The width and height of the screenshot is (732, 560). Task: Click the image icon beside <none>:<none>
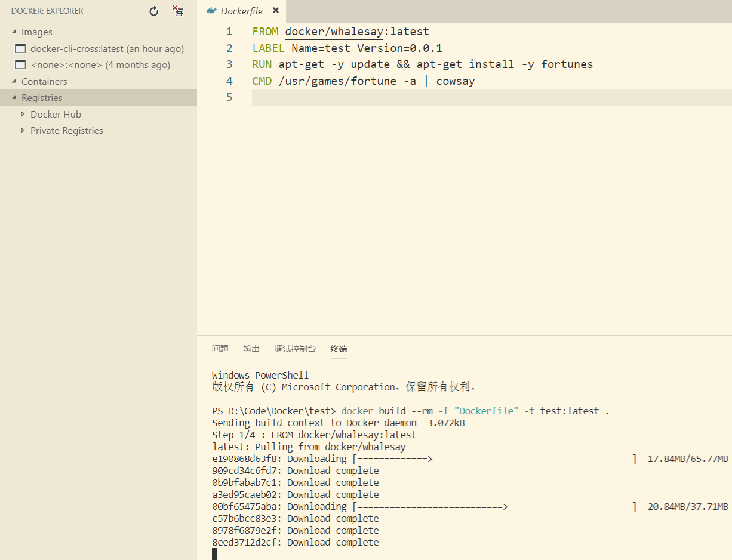point(20,64)
